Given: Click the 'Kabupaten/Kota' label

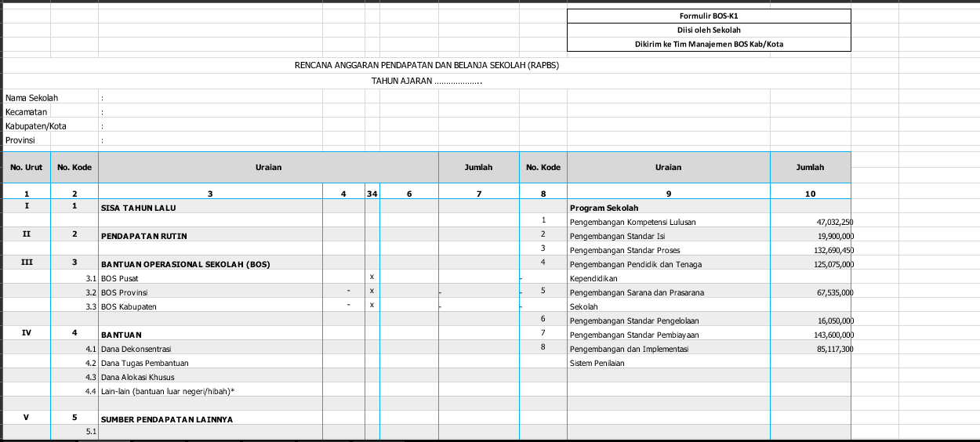Looking at the screenshot, I should click(x=36, y=126).
